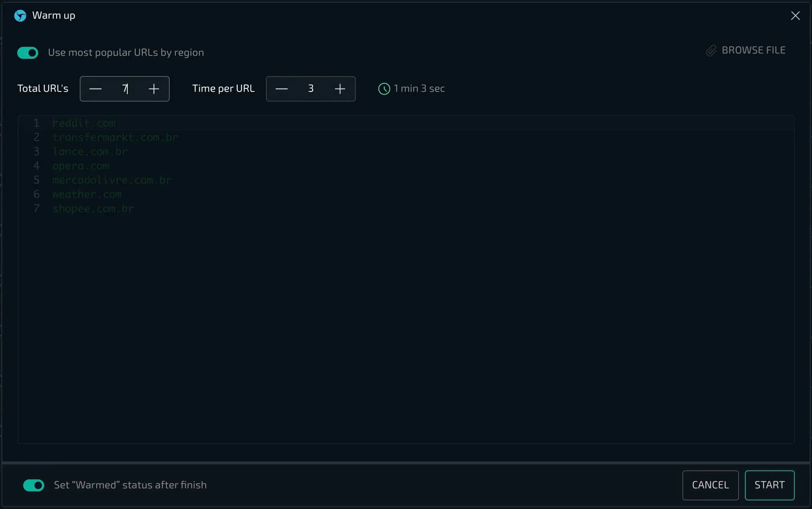The height and width of the screenshot is (509, 812).
Task: Click the Set "Warmed" status after finish label
Action: tap(130, 485)
